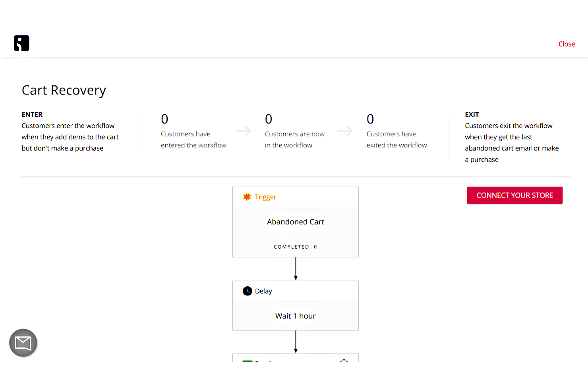The image size is (588, 392).
Task: Click the now in the workflow count
Action: (x=269, y=119)
